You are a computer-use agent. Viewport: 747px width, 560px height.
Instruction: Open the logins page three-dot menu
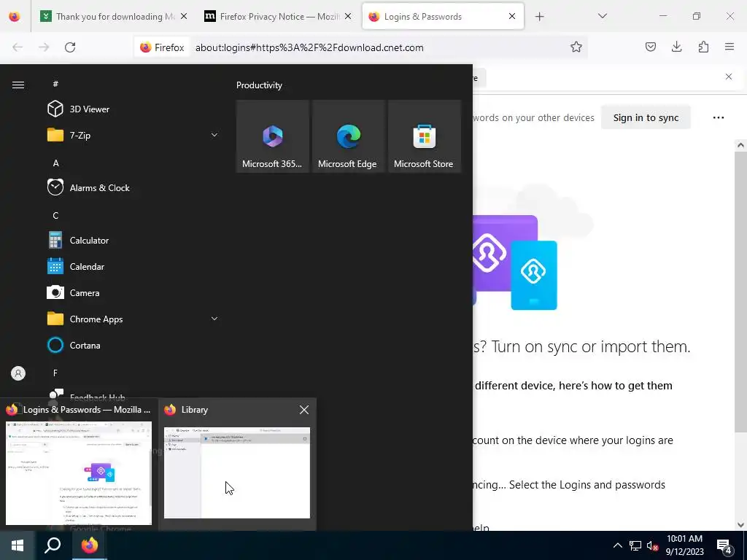point(718,117)
